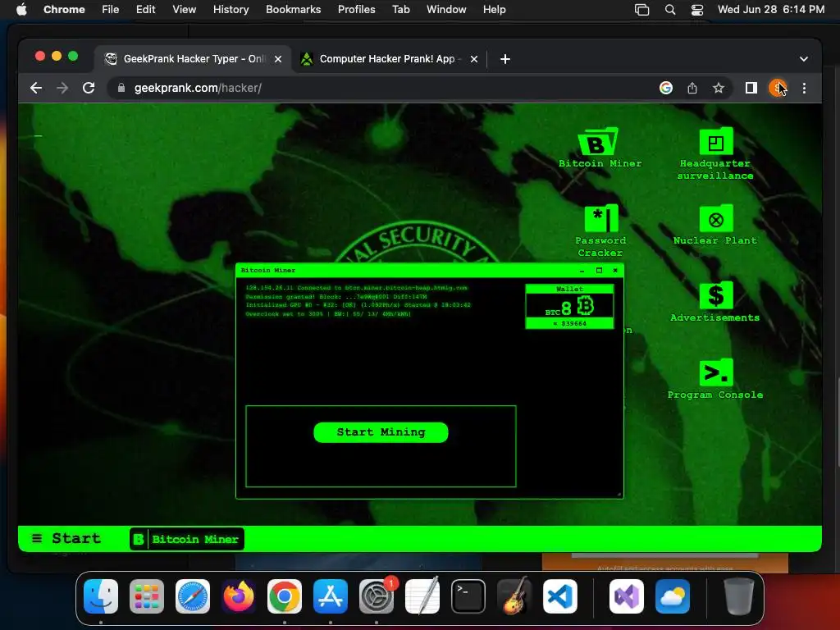Expand the tab search chevron

point(804,59)
